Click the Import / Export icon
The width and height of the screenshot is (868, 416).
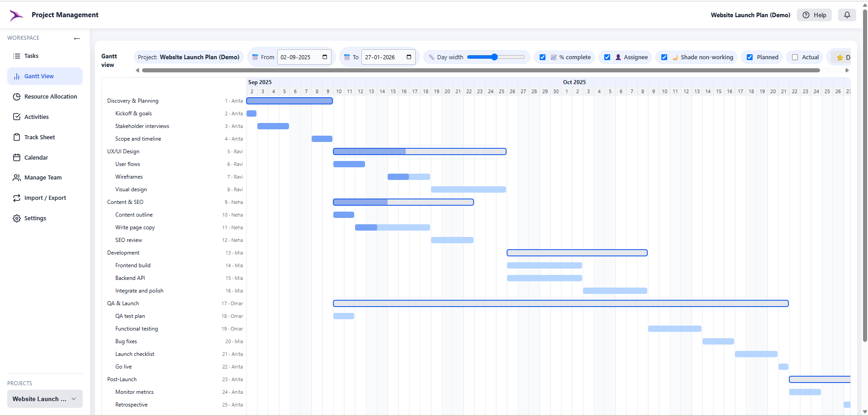(17, 198)
